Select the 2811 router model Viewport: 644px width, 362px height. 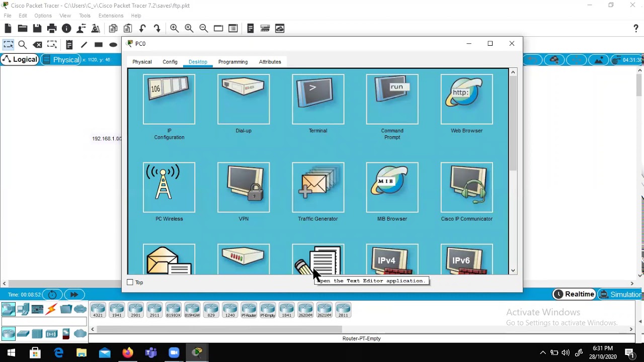pos(343,310)
